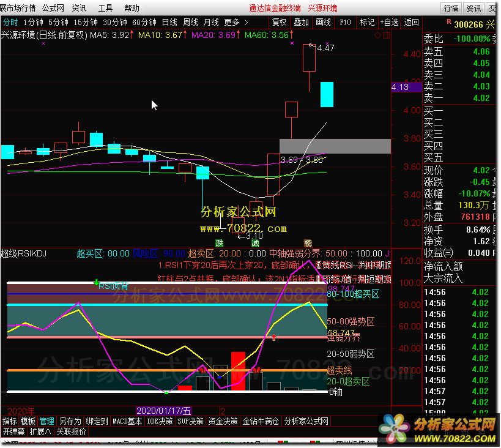Select the 月线 monthly chart tab
The width and height of the screenshot is (501, 448).
pos(211,23)
